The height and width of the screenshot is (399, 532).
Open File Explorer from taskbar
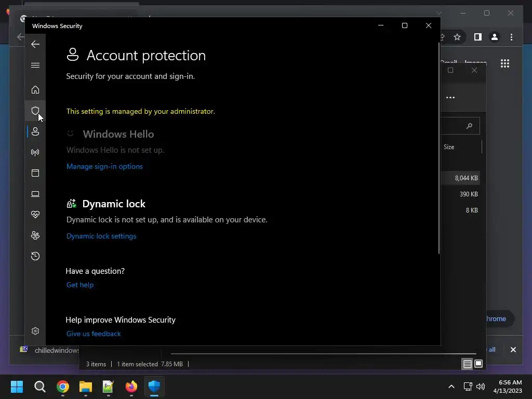[86, 387]
